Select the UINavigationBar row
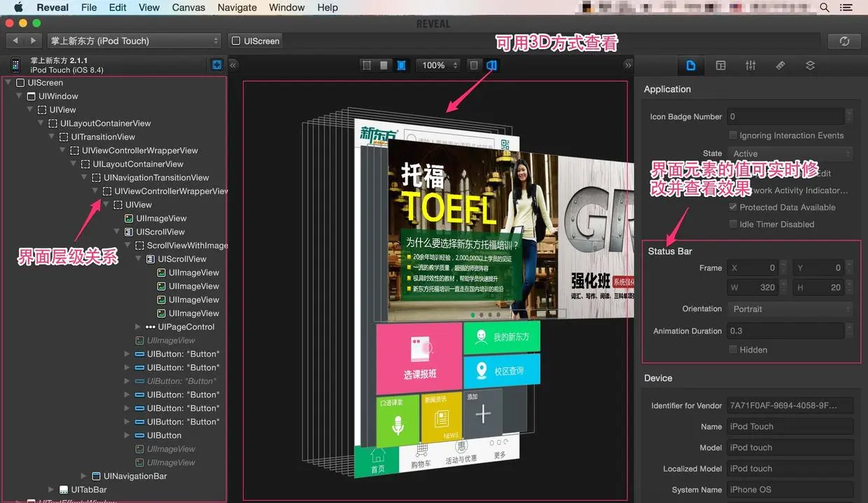The height and width of the screenshot is (503, 868). click(129, 476)
